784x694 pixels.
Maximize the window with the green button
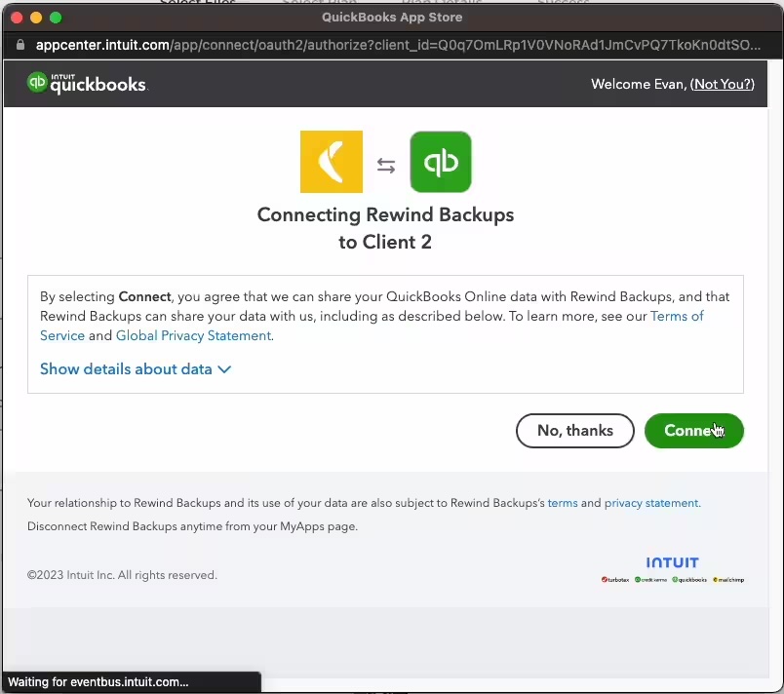56,18
